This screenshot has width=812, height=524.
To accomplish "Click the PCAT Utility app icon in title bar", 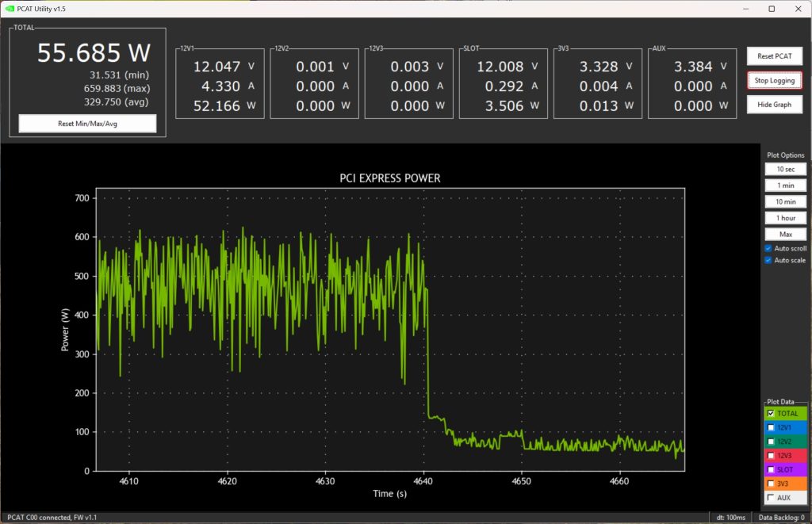I will click(x=9, y=8).
